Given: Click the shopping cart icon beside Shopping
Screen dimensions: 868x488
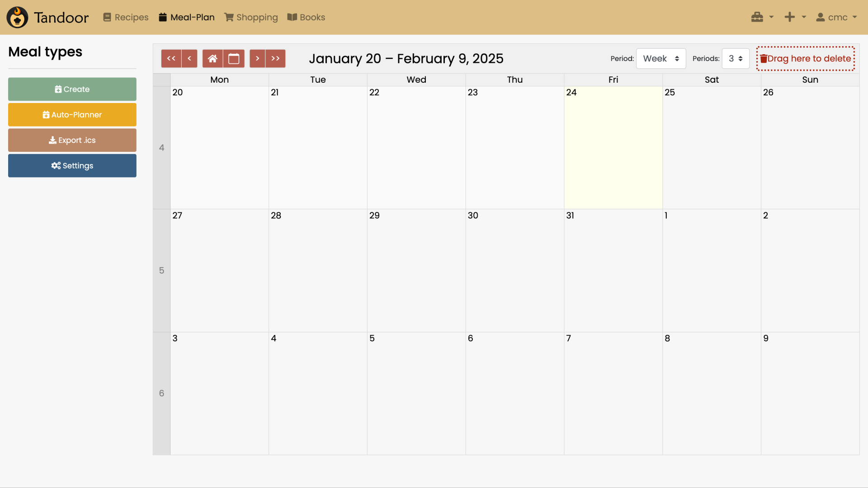Looking at the screenshot, I should click(x=229, y=17).
